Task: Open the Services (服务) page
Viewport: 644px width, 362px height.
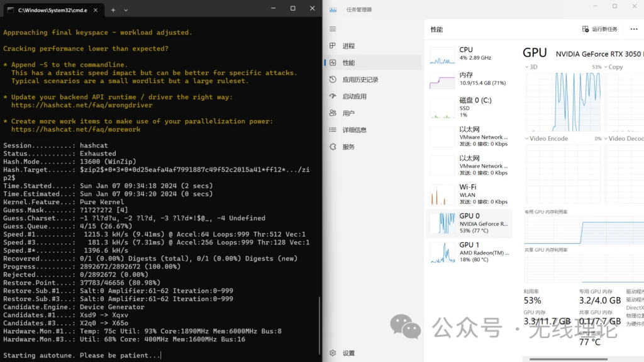Action: point(373,147)
